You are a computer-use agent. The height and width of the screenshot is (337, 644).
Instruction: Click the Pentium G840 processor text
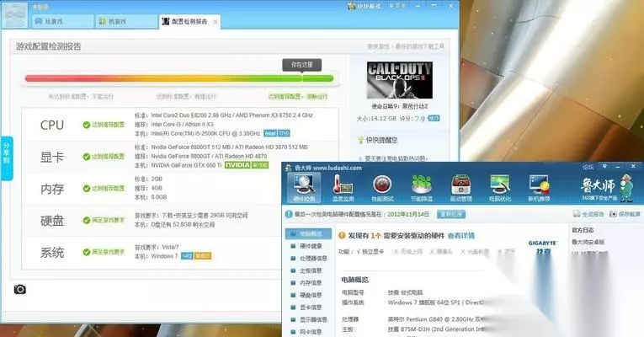point(435,319)
